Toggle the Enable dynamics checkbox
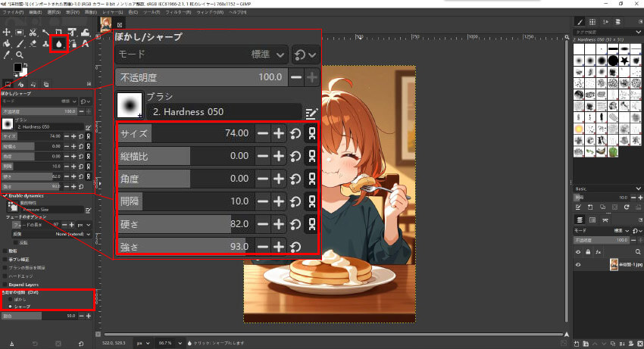The height and width of the screenshot is (349, 644). tap(5, 196)
